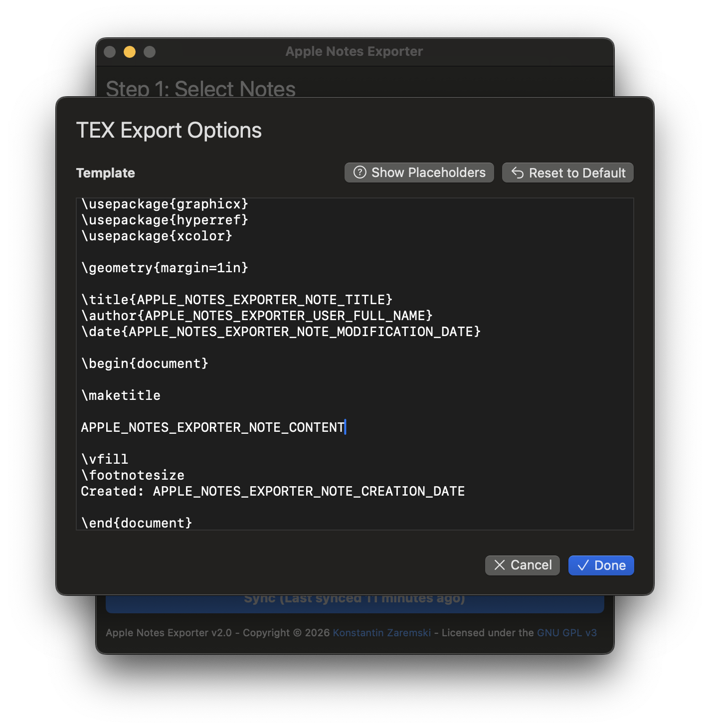This screenshot has height=728, width=710.
Task: Click the Sync button in the background window
Action: click(355, 604)
